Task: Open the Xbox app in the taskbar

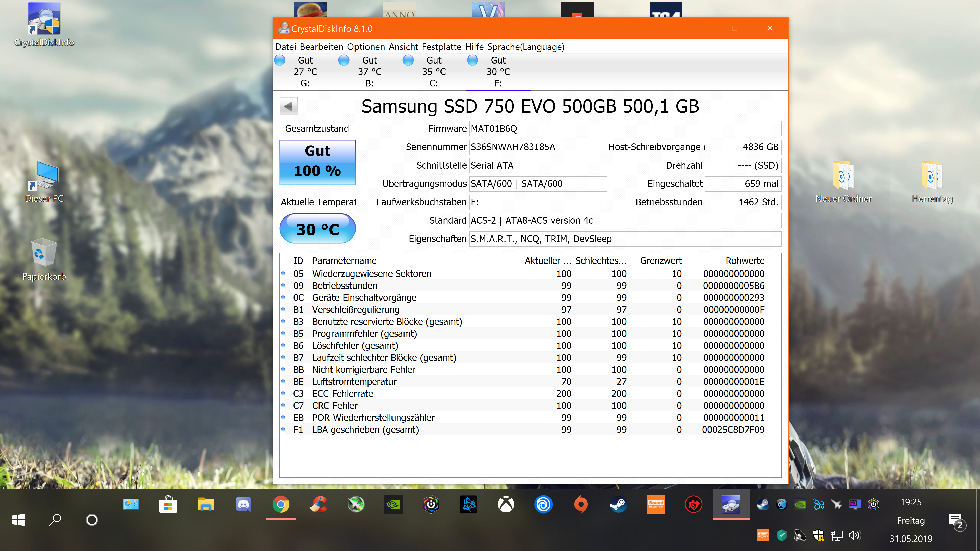Action: tap(506, 505)
